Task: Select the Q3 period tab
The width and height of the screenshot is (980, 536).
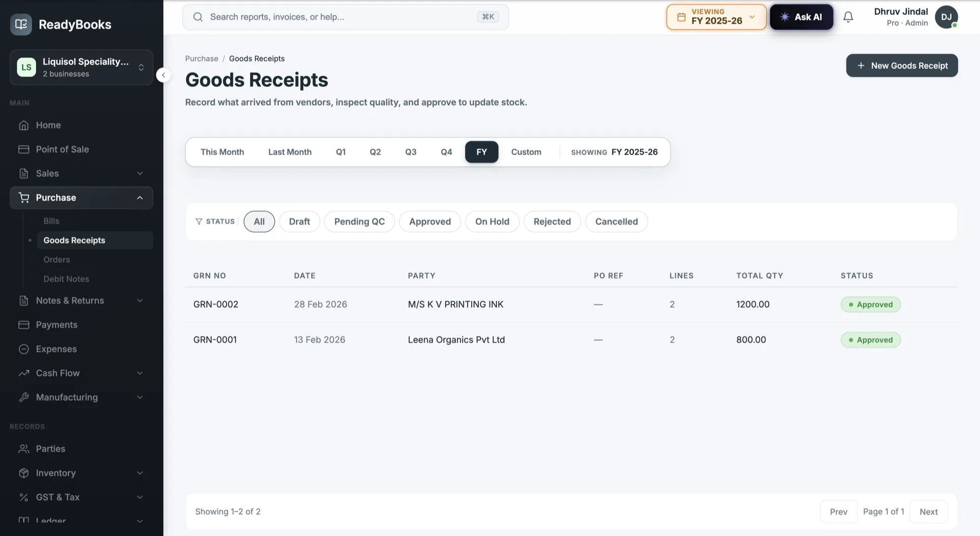Action: tap(411, 152)
